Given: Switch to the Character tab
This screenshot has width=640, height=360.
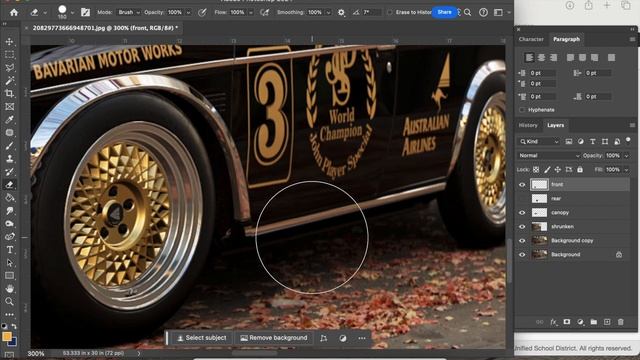Looking at the screenshot, I should point(531,39).
